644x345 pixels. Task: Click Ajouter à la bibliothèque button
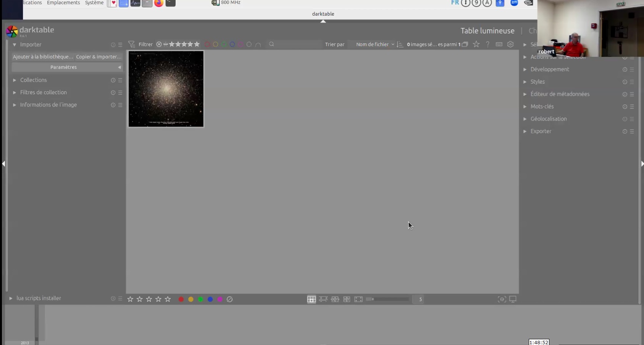point(43,57)
